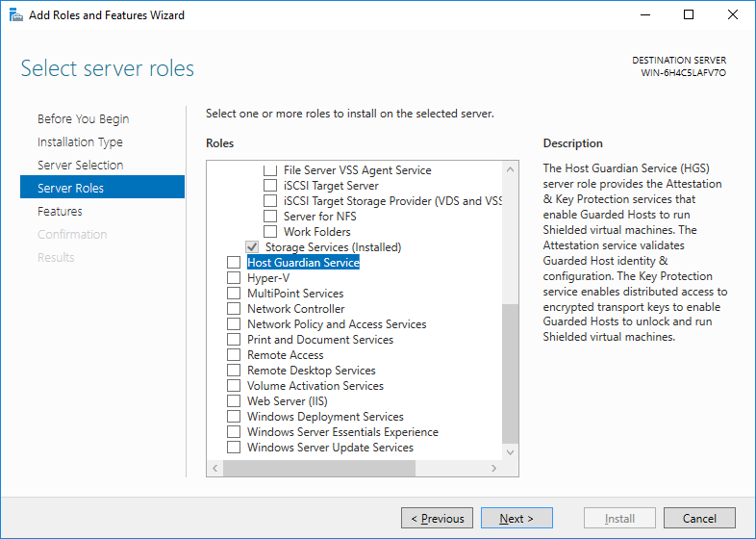Maximize the wizard window
Screen dimensions: 756x539
click(x=689, y=15)
